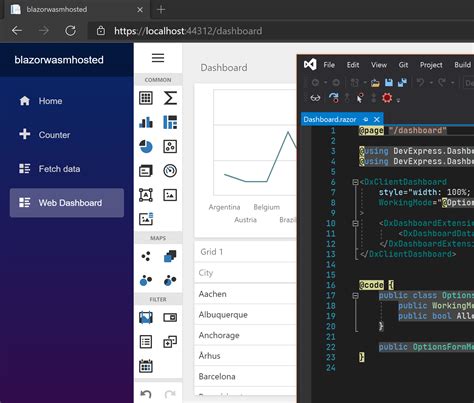
Task: Add a List Box filter item
Action: point(146,342)
